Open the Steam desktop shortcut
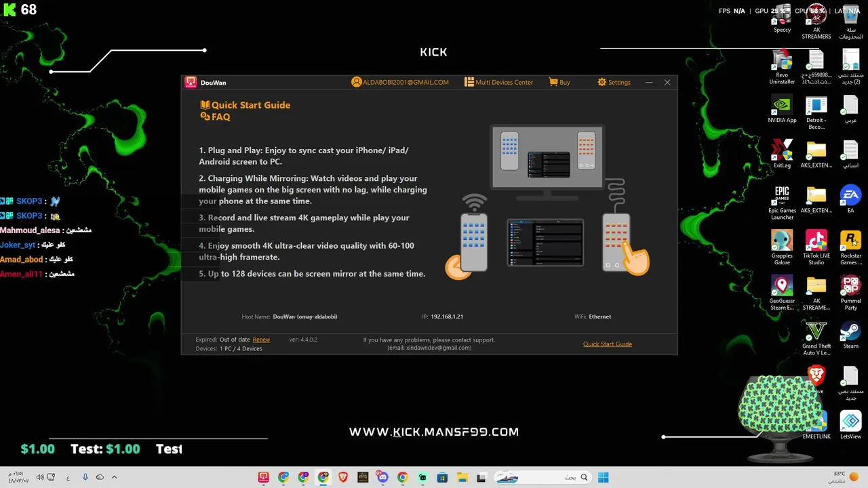This screenshot has width=868, height=488. click(850, 335)
